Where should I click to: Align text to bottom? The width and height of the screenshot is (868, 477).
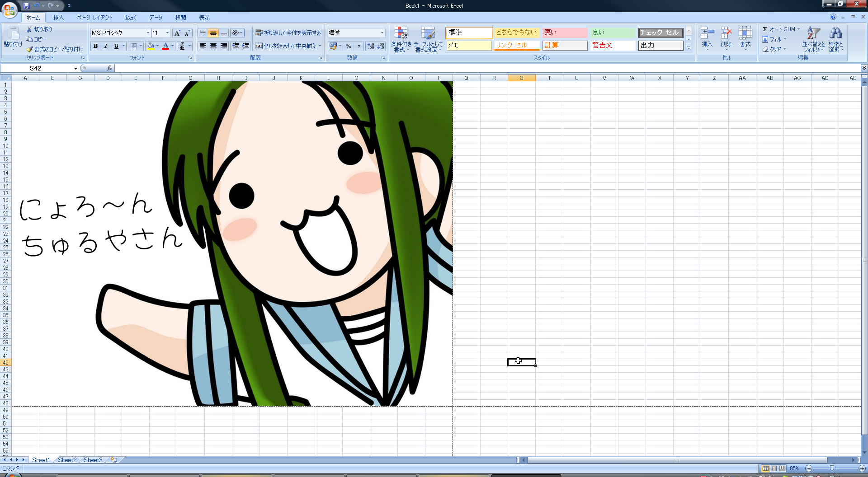(x=223, y=33)
